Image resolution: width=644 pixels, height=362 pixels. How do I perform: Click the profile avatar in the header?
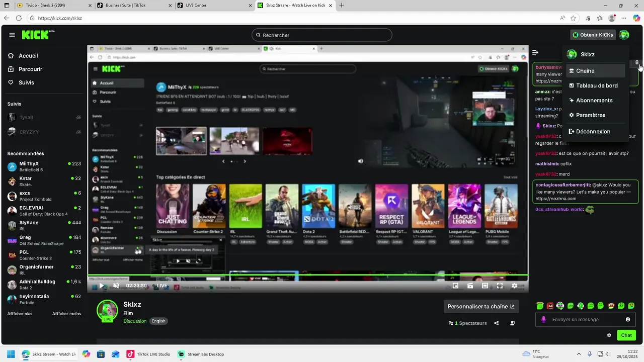pos(624,35)
